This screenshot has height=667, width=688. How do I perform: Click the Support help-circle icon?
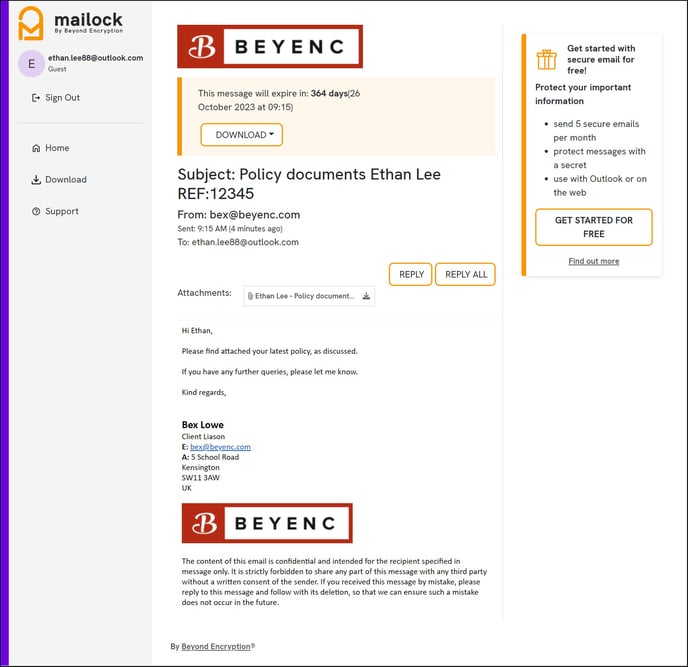click(36, 212)
